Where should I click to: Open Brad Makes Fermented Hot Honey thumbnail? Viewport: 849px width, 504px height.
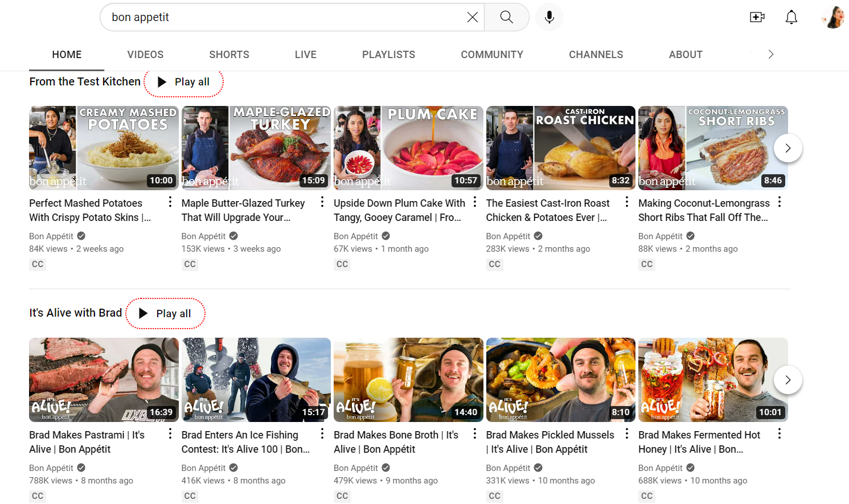click(713, 380)
